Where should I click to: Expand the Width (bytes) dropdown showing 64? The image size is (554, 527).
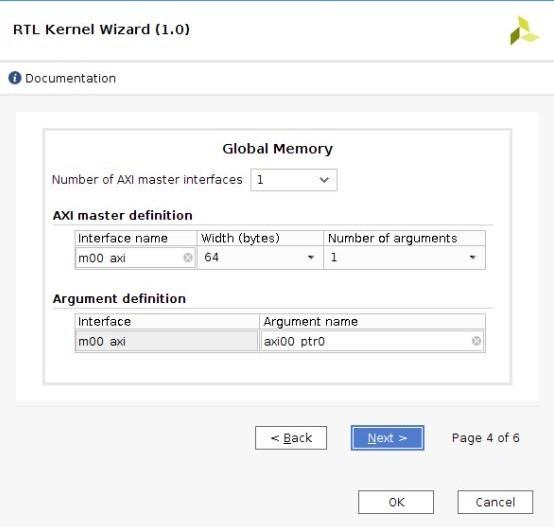tap(260, 257)
